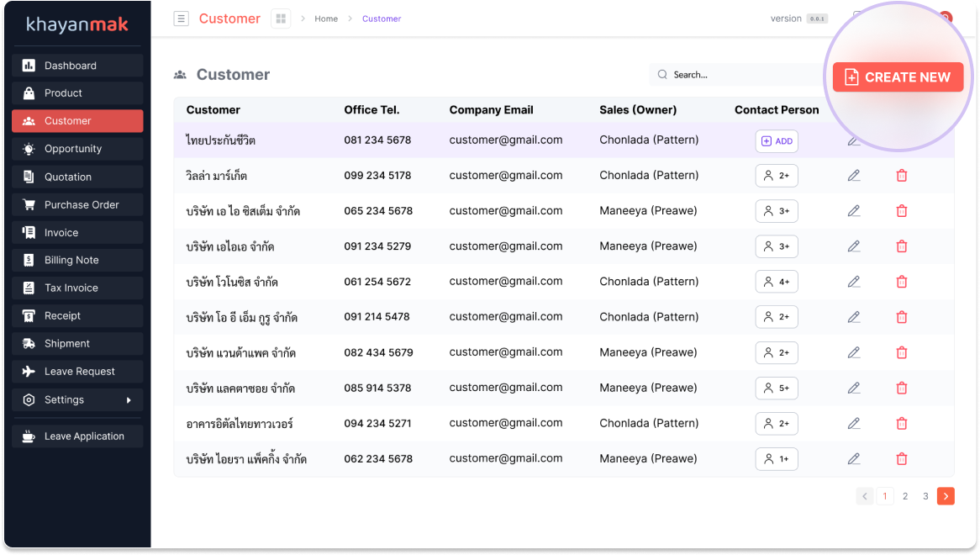Go to the next page arrow
This screenshot has width=980, height=555.
(946, 496)
